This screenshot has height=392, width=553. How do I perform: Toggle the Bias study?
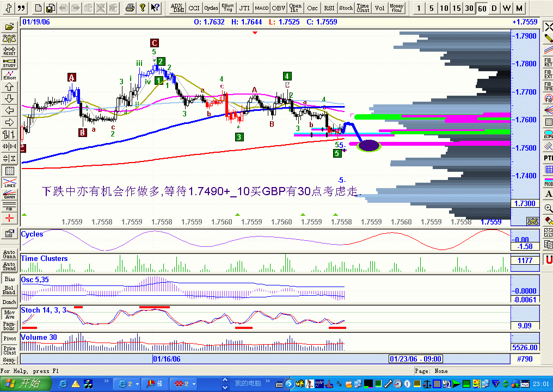pyautogui.click(x=9, y=279)
